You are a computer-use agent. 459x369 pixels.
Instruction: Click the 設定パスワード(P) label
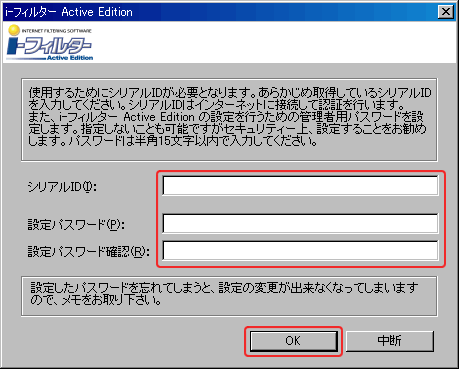(x=76, y=225)
